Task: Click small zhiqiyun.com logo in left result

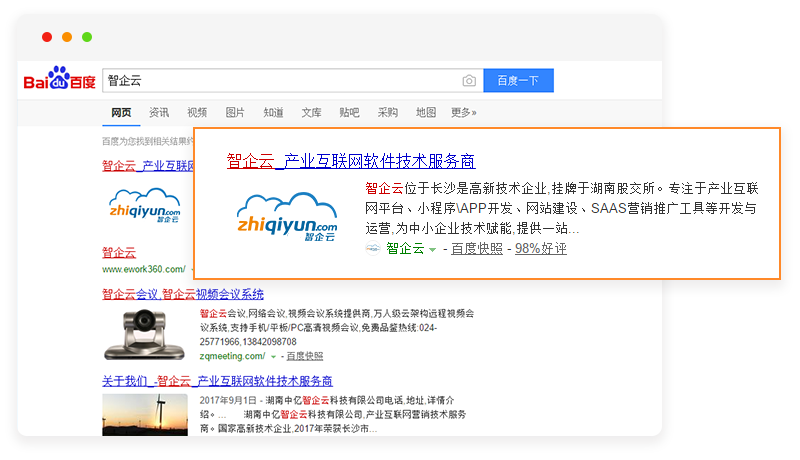Action: (x=145, y=206)
